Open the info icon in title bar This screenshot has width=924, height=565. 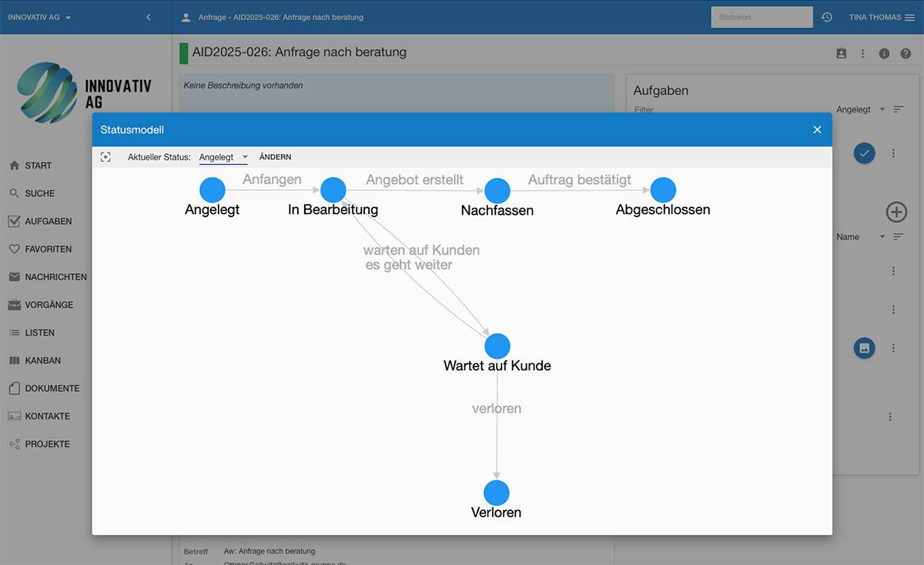point(884,53)
